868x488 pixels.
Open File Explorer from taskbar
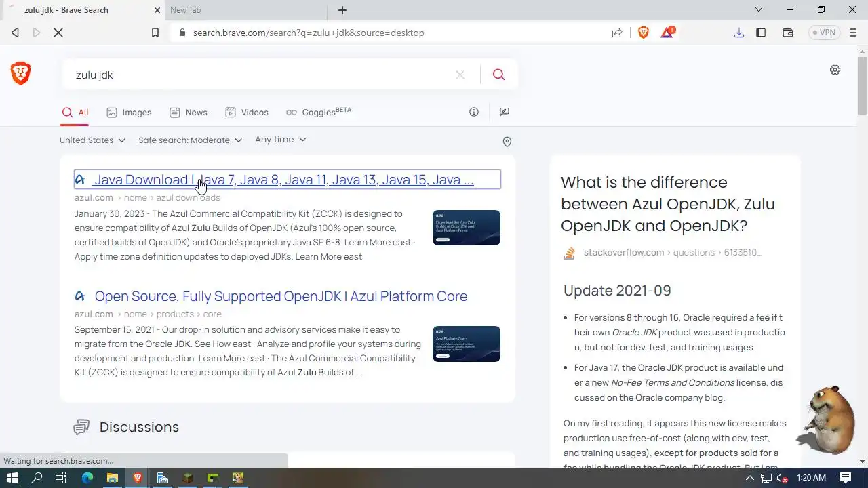click(113, 478)
